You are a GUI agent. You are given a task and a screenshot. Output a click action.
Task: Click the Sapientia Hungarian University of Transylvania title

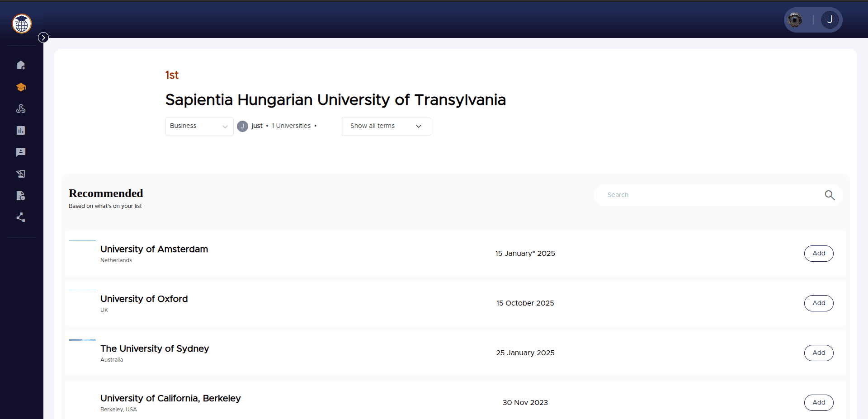(x=335, y=100)
